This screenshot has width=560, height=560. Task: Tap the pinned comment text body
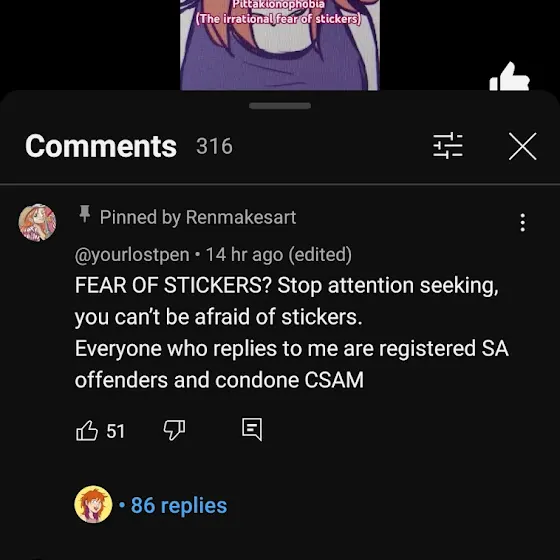(x=291, y=332)
